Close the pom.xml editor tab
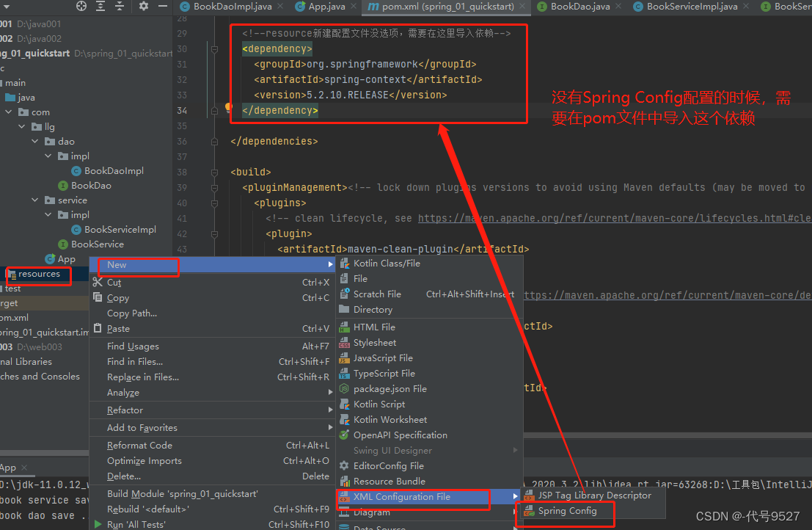This screenshot has width=812, height=530. point(522,6)
